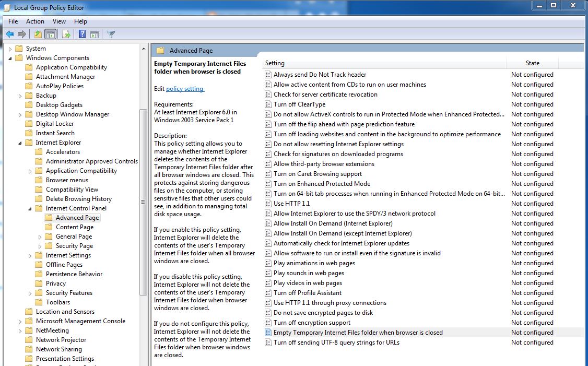
Task: Click the Local Group Policy Editor title icon
Action: click(x=7, y=7)
